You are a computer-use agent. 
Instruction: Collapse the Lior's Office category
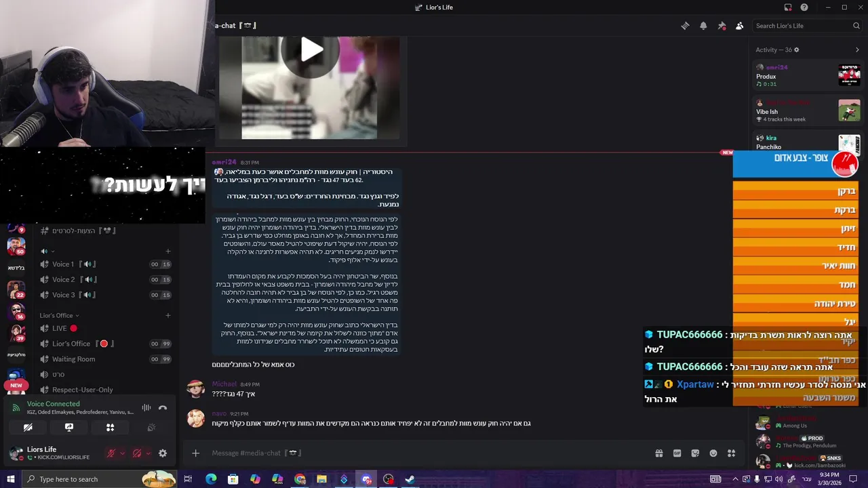pos(59,315)
